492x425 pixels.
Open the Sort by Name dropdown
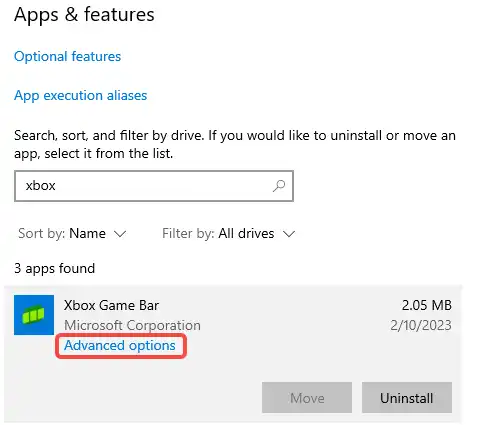72,233
